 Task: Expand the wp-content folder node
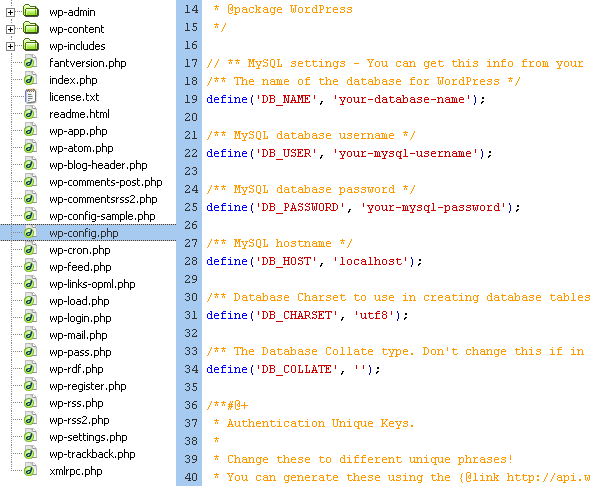(10, 29)
